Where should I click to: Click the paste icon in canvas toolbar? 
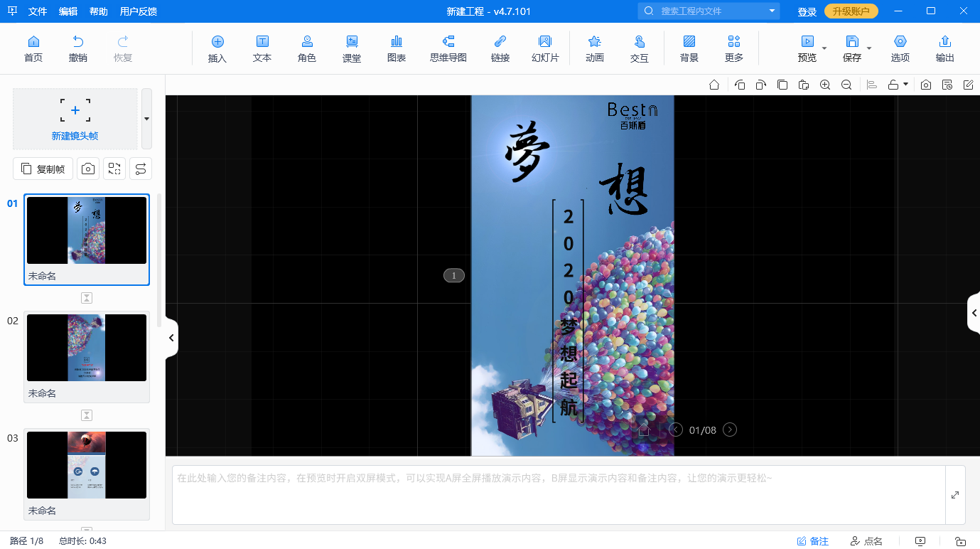[x=804, y=85]
